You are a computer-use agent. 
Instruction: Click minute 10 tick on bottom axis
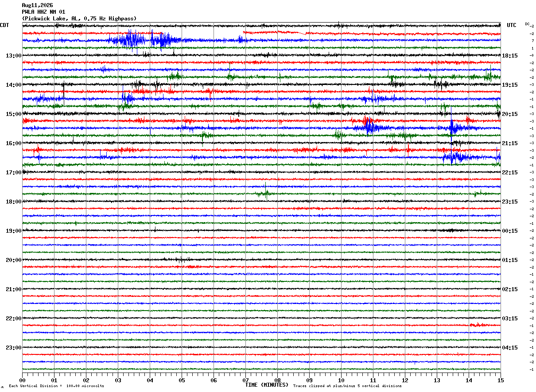[341, 380]
